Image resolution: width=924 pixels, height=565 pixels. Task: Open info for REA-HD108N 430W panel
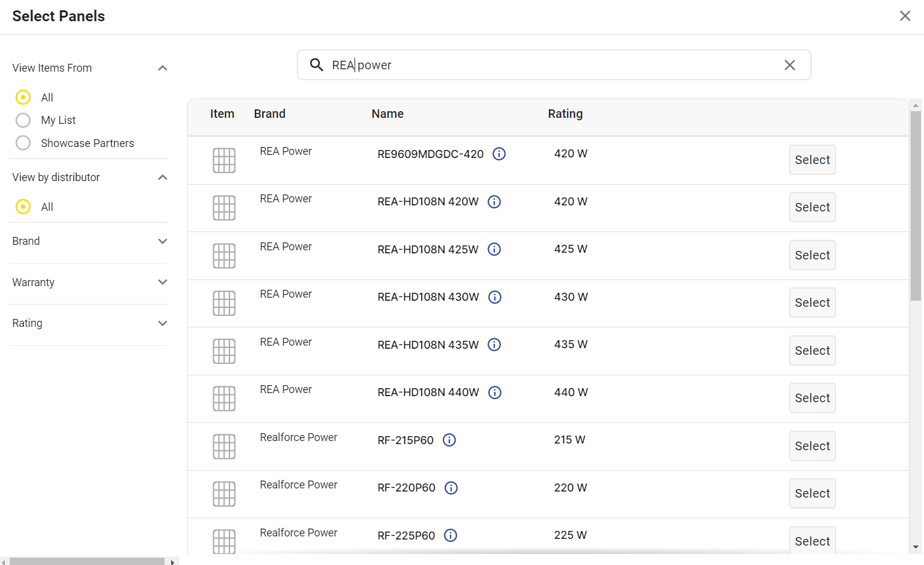495,297
